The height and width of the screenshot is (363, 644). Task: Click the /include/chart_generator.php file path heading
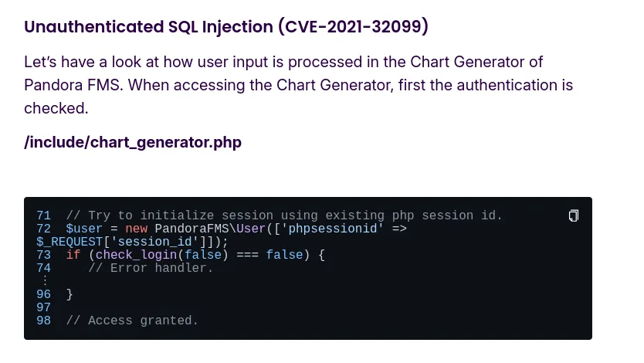pos(133,142)
